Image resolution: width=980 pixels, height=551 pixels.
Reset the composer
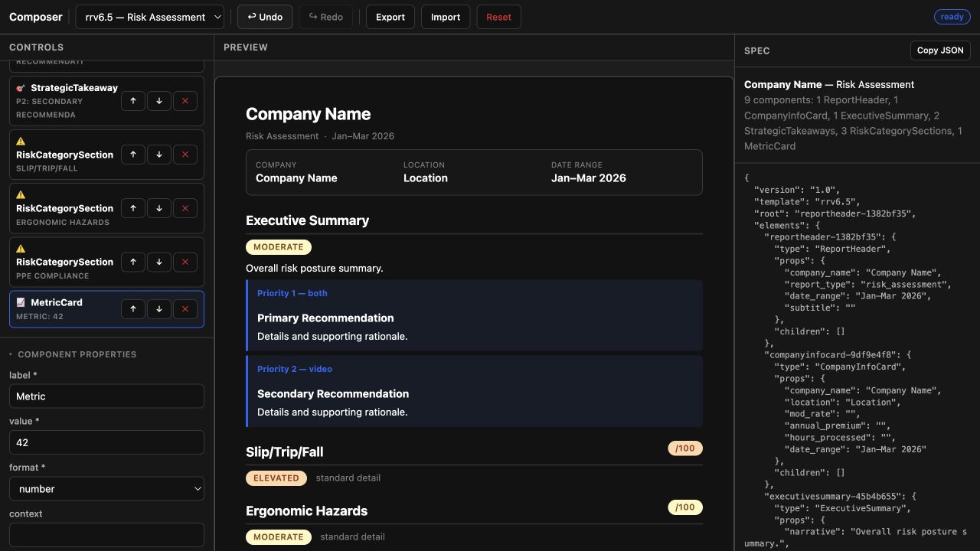(x=498, y=17)
